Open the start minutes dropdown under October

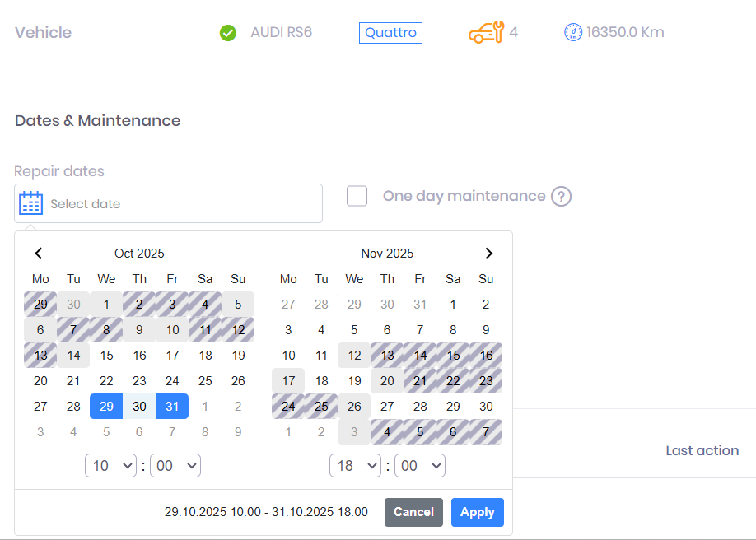coord(175,466)
